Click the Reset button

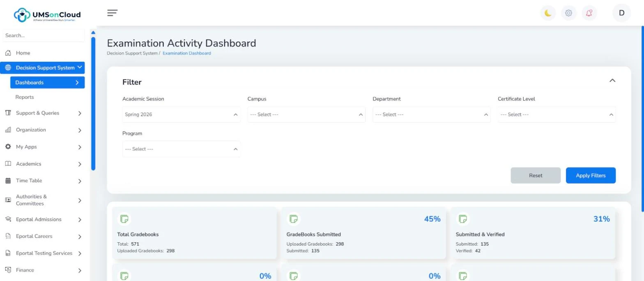click(536, 175)
